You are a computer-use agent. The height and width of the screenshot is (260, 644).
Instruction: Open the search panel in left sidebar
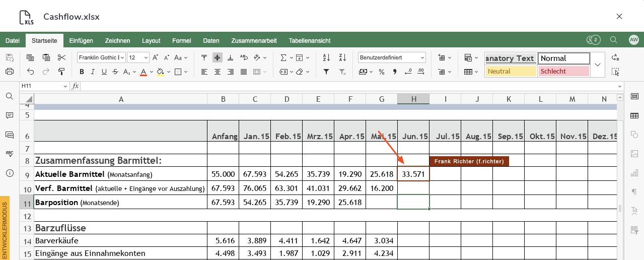click(x=9, y=96)
